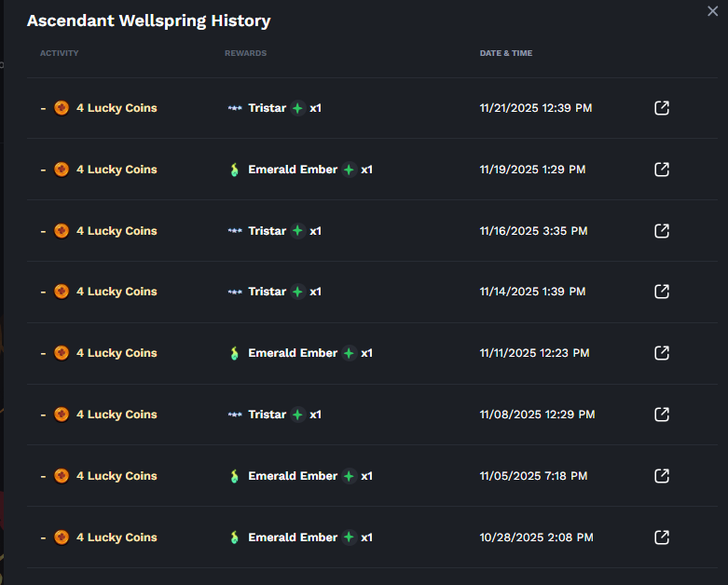The image size is (728, 585).
Task: Click Emerald Ember flame icon in 11/11/2025 row
Action: (235, 353)
